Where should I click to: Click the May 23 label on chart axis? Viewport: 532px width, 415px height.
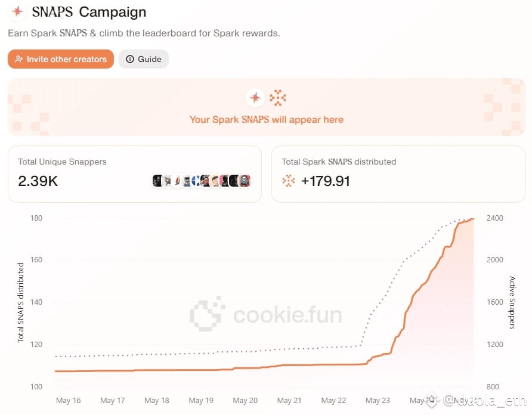coord(378,401)
